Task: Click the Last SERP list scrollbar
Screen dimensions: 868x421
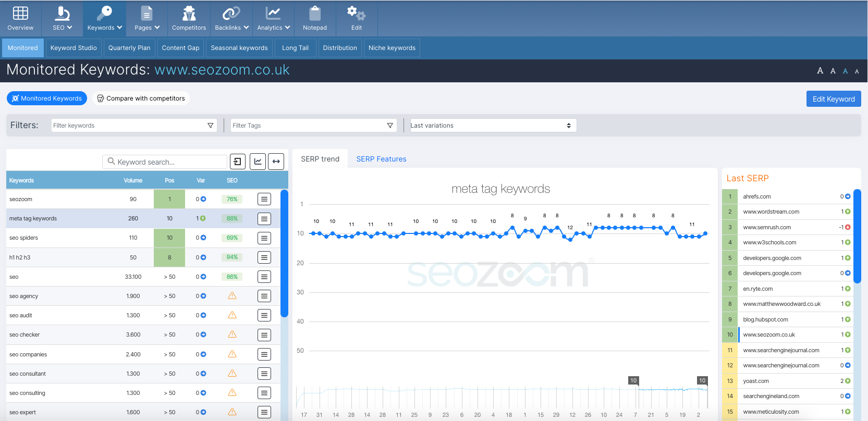Action: 857,236
